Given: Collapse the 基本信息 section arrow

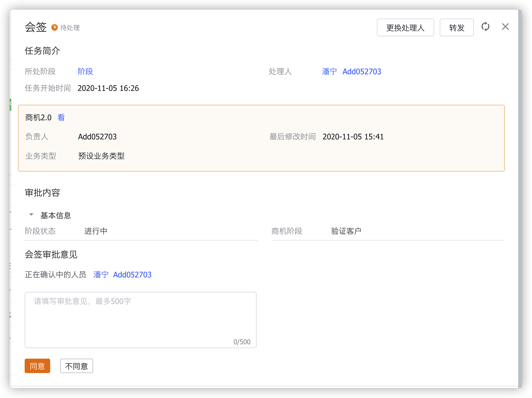Looking at the screenshot, I should 31,215.
